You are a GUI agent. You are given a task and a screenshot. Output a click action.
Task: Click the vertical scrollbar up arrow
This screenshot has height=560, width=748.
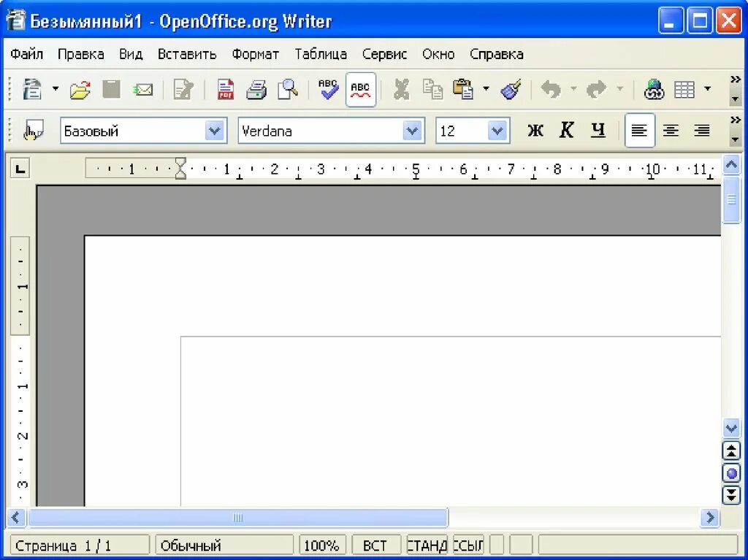point(731,164)
